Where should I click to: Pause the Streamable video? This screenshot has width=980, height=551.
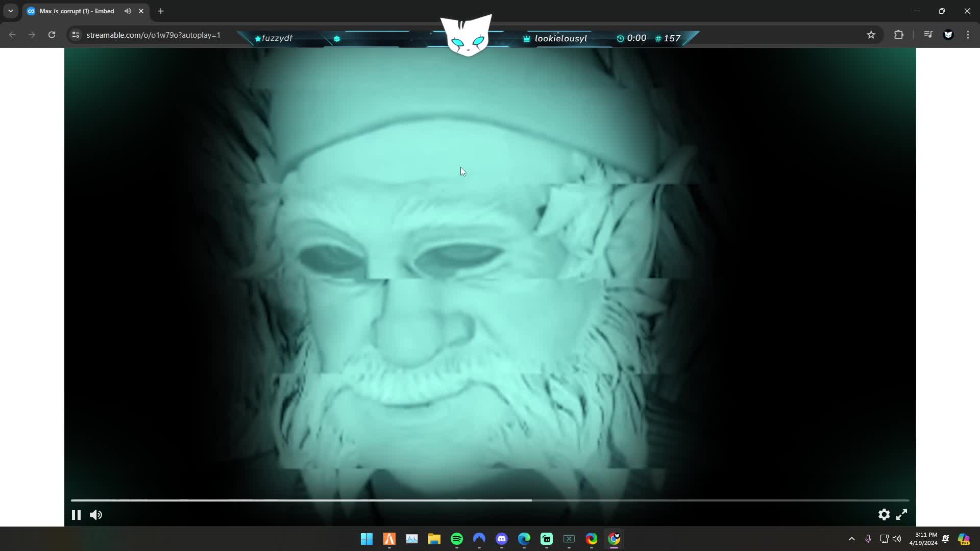(x=76, y=515)
